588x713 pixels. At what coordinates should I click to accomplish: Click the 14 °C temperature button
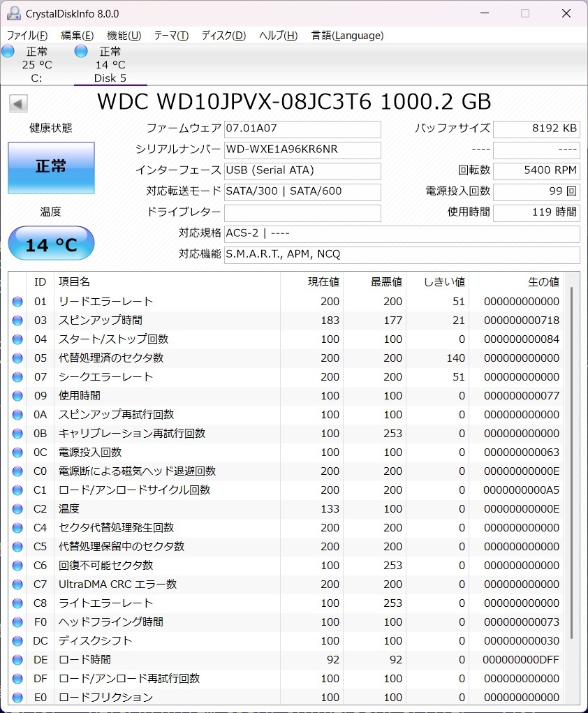click(51, 243)
